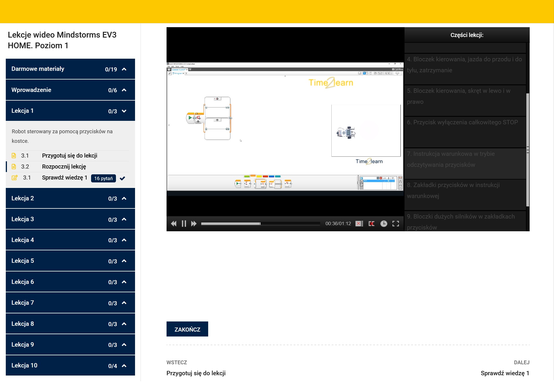Viewport: 554px width, 392px height.
Task: Click the chapter list scrollbar
Action: click(528, 150)
